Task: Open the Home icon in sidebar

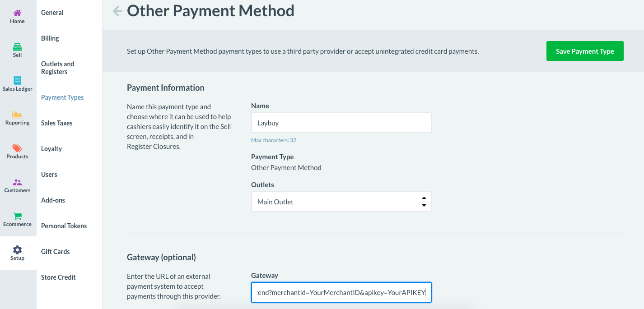Action: (x=17, y=13)
